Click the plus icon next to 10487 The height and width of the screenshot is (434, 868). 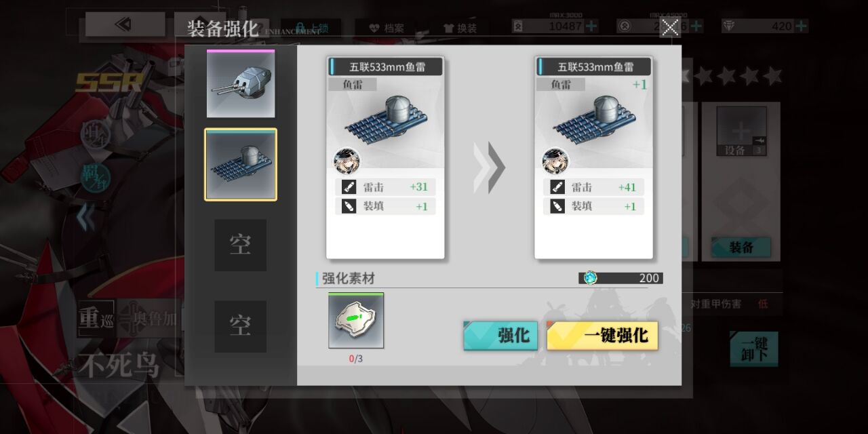coord(591,26)
